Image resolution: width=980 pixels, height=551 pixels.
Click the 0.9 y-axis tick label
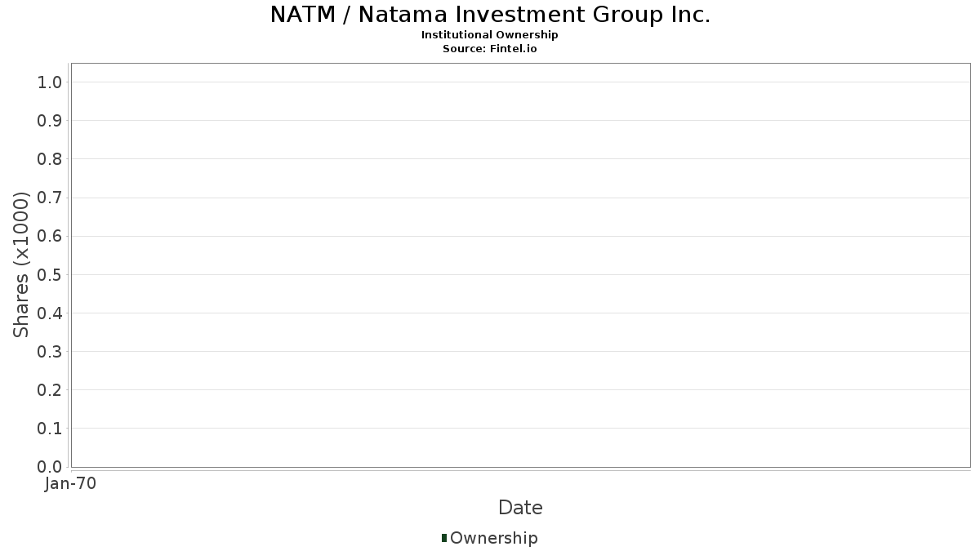click(x=50, y=121)
